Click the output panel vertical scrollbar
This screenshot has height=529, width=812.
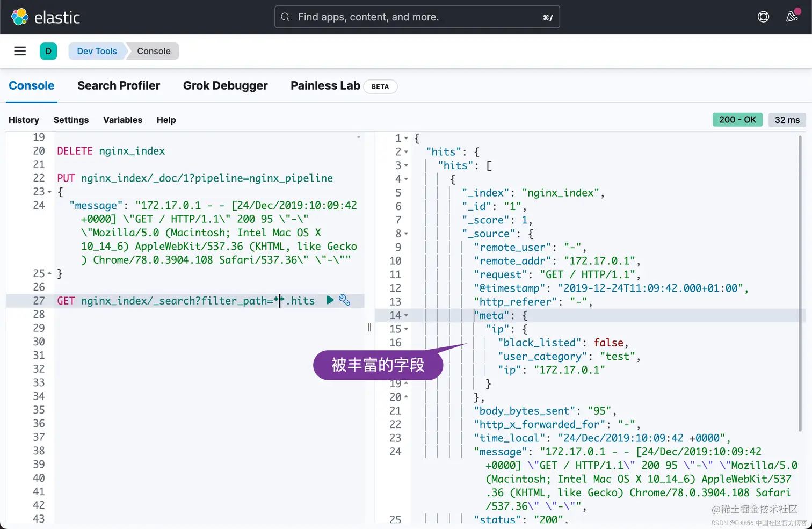click(800, 285)
